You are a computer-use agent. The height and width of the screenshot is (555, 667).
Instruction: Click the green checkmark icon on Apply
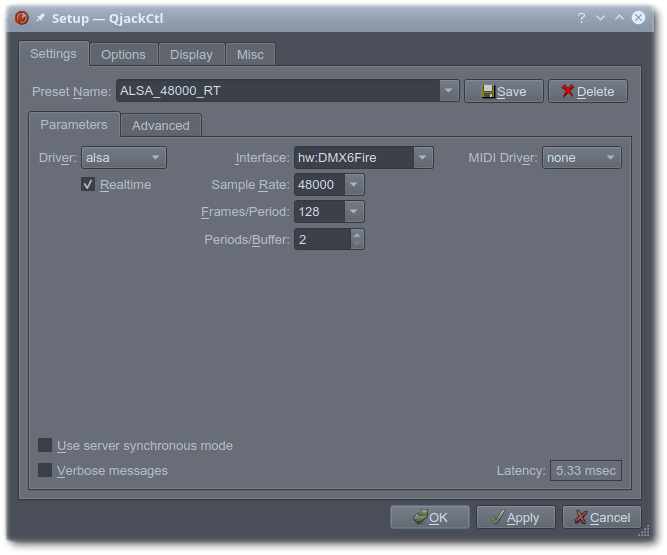[498, 517]
